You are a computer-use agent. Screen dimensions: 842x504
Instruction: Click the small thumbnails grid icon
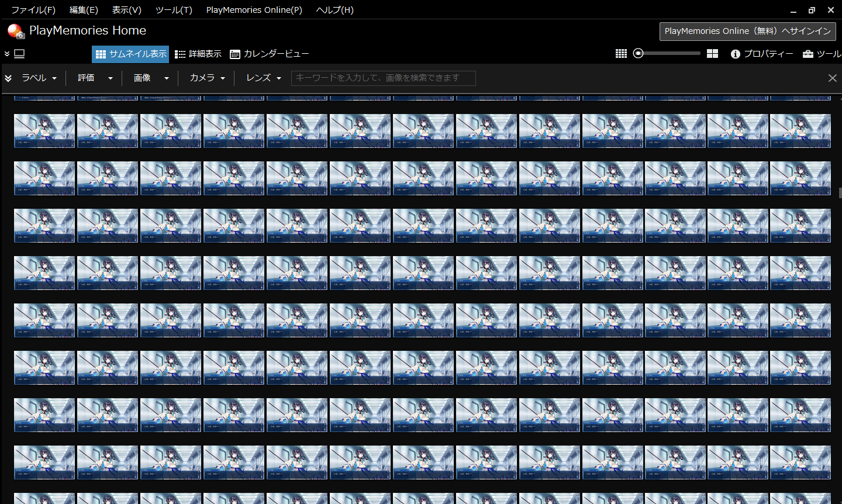[621, 54]
